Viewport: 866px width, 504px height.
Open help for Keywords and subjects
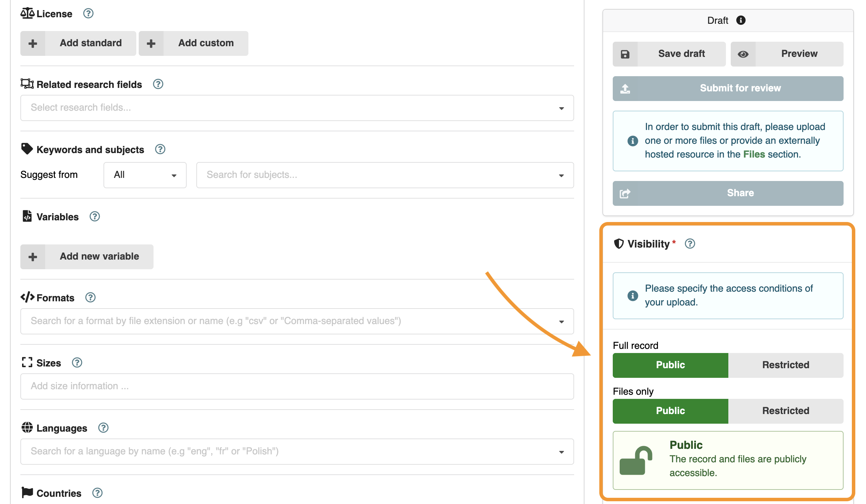click(160, 149)
